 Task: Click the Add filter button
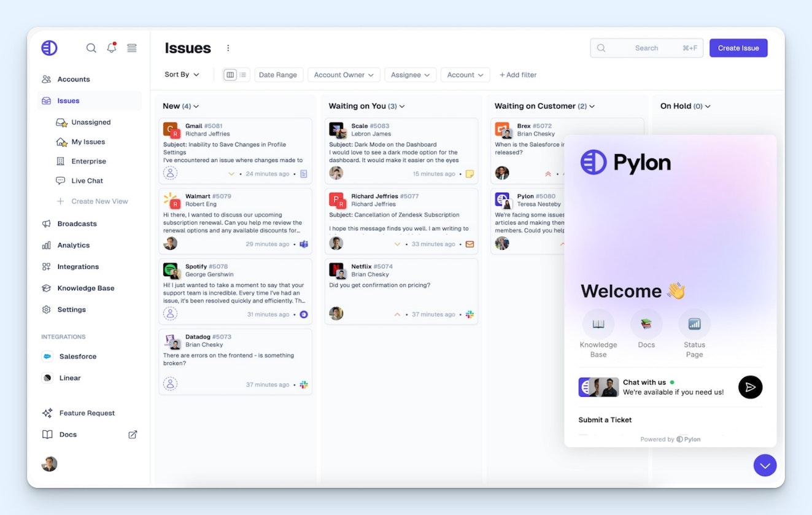(518, 75)
